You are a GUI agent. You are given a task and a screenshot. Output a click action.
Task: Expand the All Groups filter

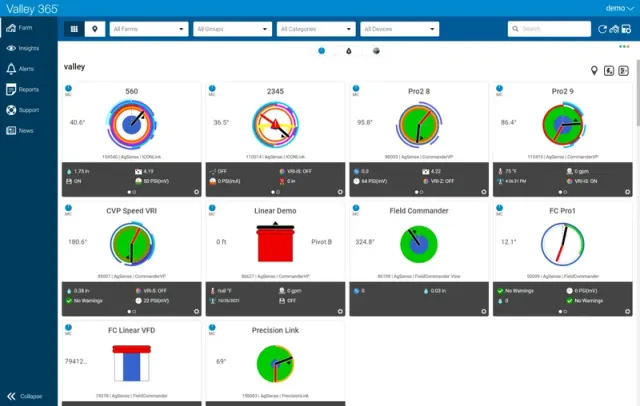[x=231, y=29]
